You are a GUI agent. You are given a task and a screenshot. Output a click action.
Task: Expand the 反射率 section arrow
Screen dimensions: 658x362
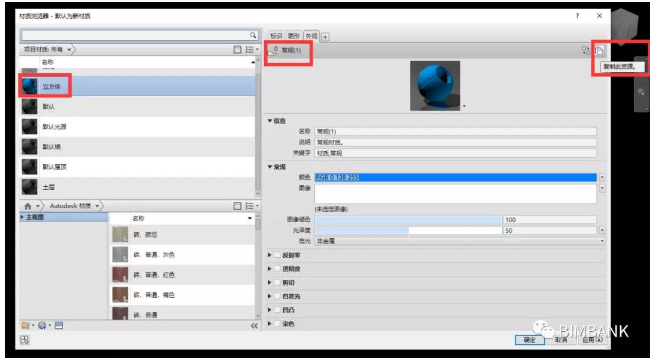pyautogui.click(x=270, y=255)
